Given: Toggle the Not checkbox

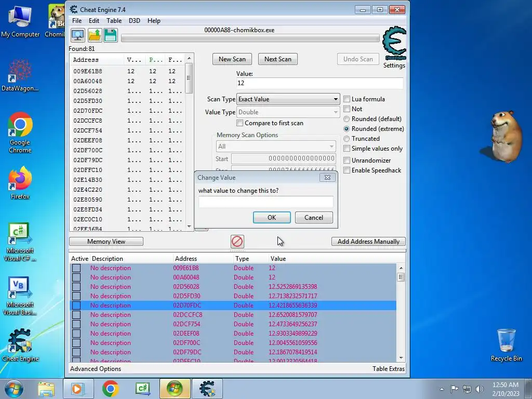Looking at the screenshot, I should tap(347, 109).
